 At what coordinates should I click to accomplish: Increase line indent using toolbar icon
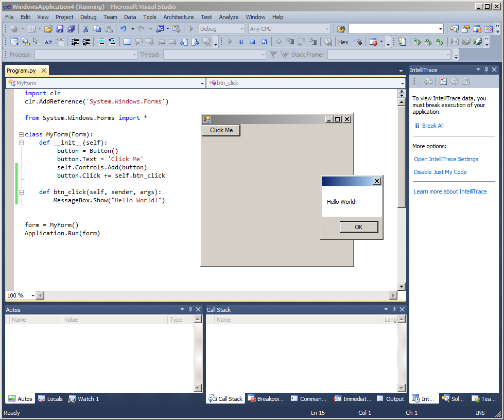pyautogui.click(x=86, y=42)
